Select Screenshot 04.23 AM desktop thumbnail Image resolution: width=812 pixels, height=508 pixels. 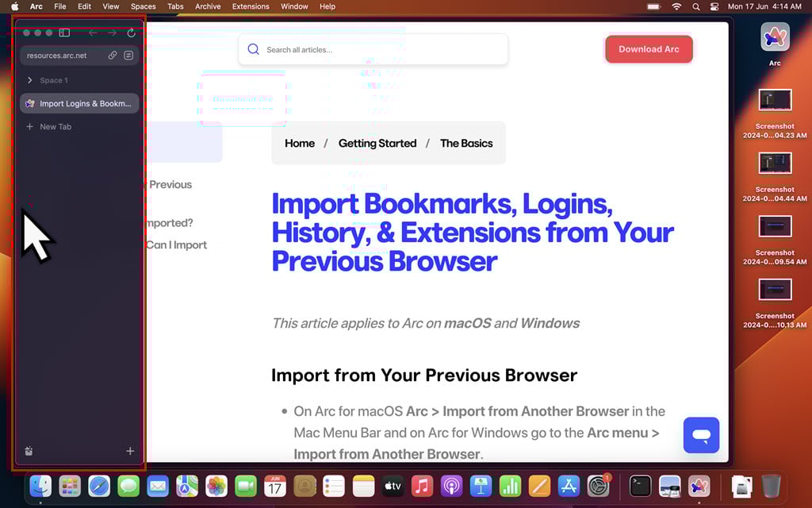[775, 100]
